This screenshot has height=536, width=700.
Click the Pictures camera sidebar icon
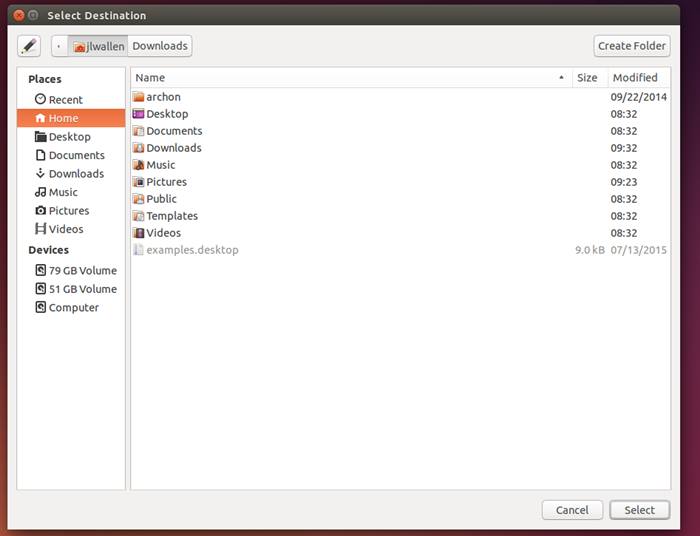[40, 210]
